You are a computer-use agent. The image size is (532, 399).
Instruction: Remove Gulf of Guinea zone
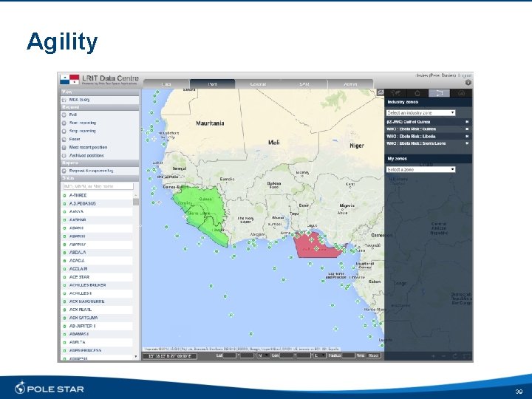pos(467,122)
